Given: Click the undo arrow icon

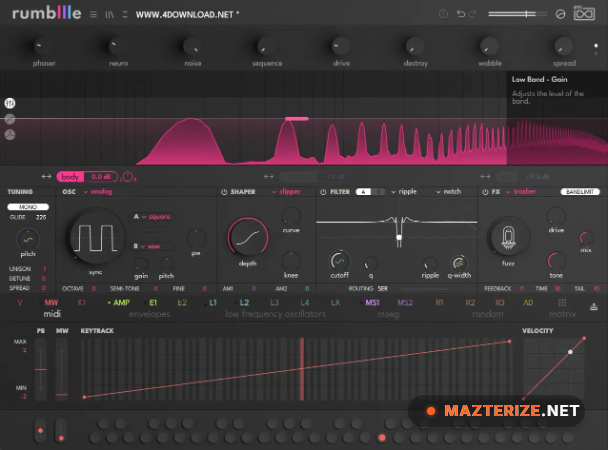Looking at the screenshot, I should 461,14.
